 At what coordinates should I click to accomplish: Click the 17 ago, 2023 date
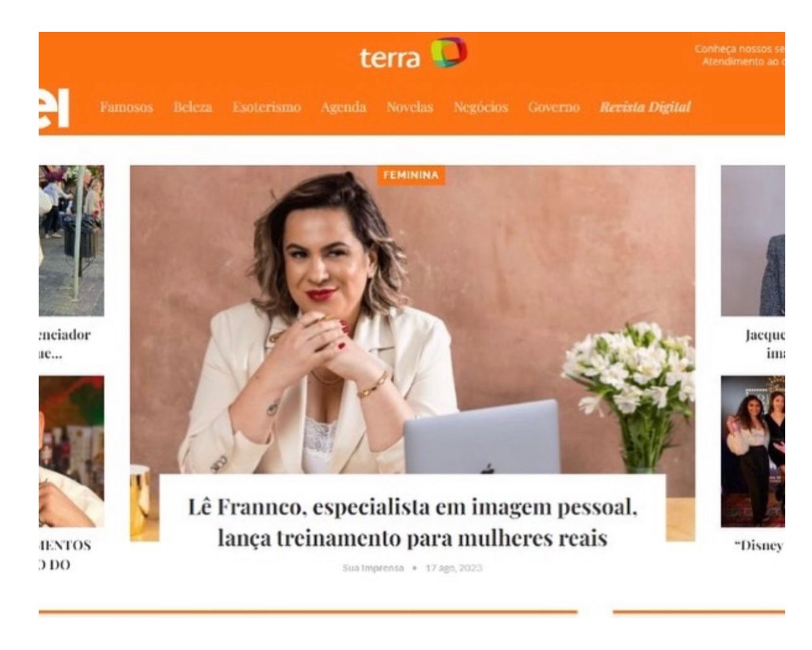point(454,568)
